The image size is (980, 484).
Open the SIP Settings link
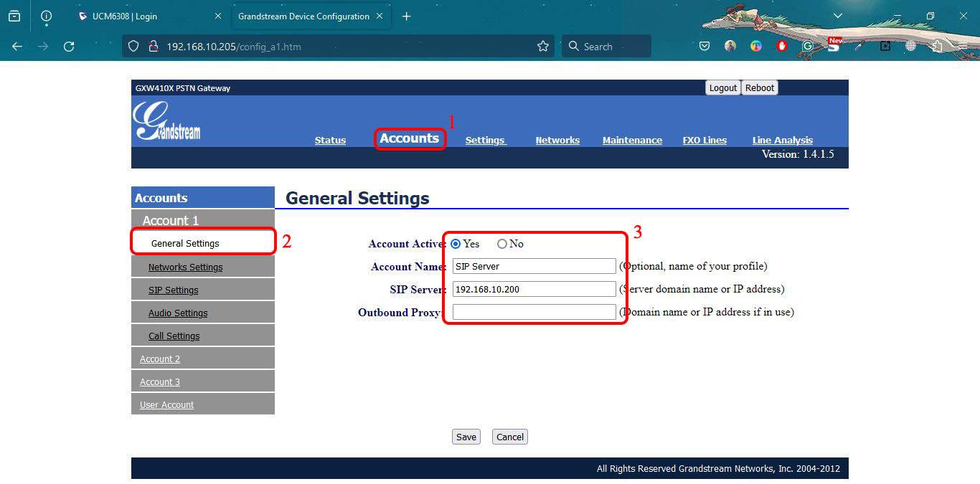172,289
